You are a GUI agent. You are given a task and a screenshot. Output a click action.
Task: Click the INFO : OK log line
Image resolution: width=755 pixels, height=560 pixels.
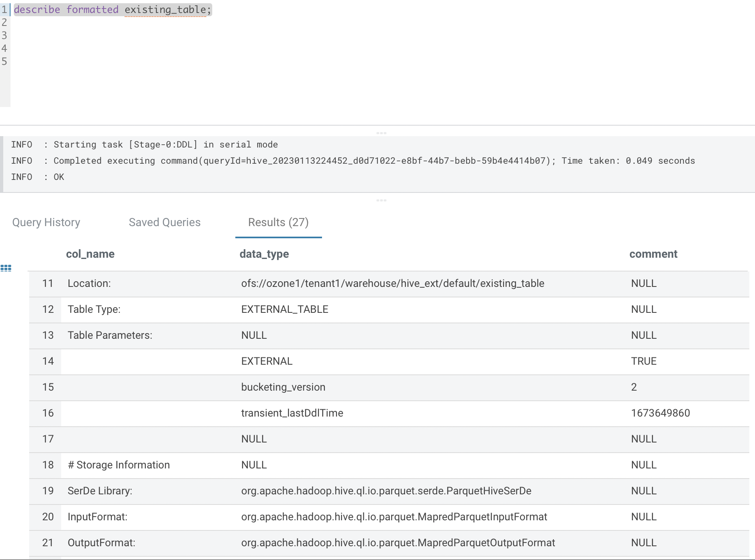pyautogui.click(x=36, y=177)
